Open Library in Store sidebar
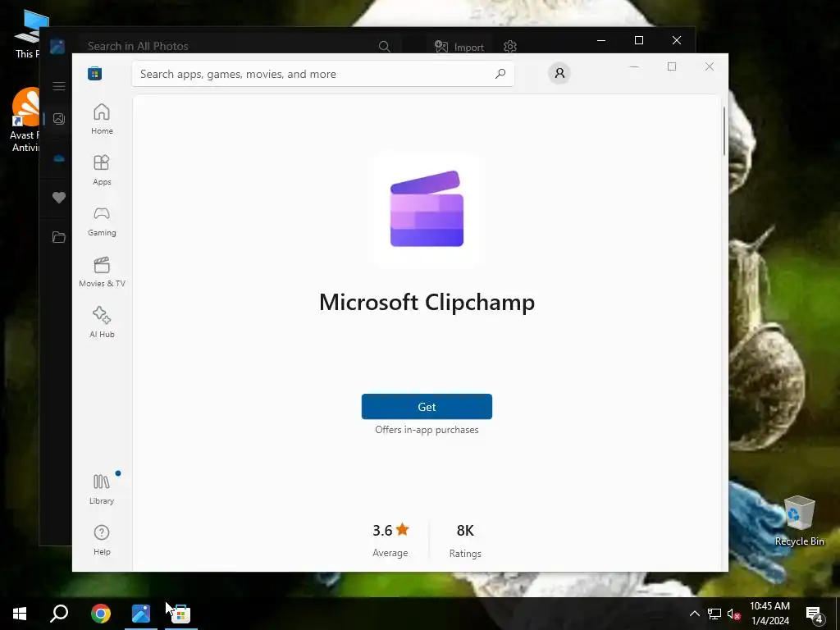Image resolution: width=840 pixels, height=630 pixels. pyautogui.click(x=102, y=489)
